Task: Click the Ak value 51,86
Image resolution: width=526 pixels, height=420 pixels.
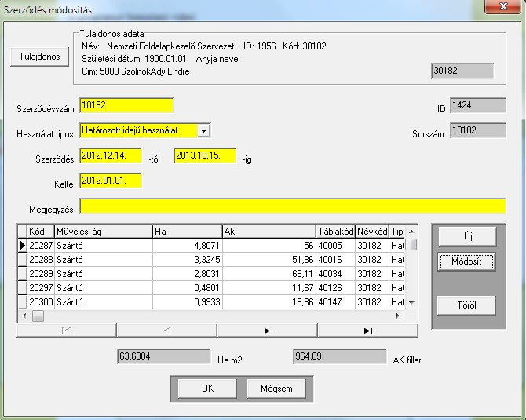Action: click(269, 260)
